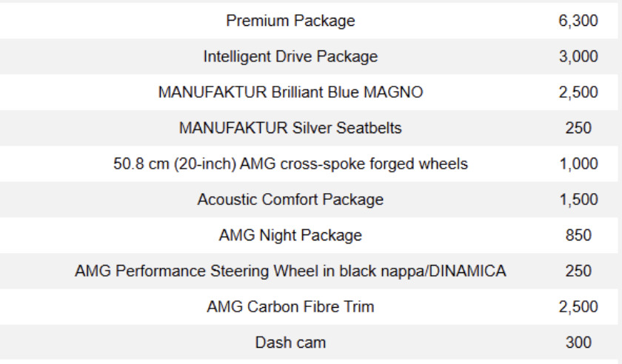Image resolution: width=622 pixels, height=364 pixels.
Task: Select the 850 price value
Action: pyautogui.click(x=578, y=235)
